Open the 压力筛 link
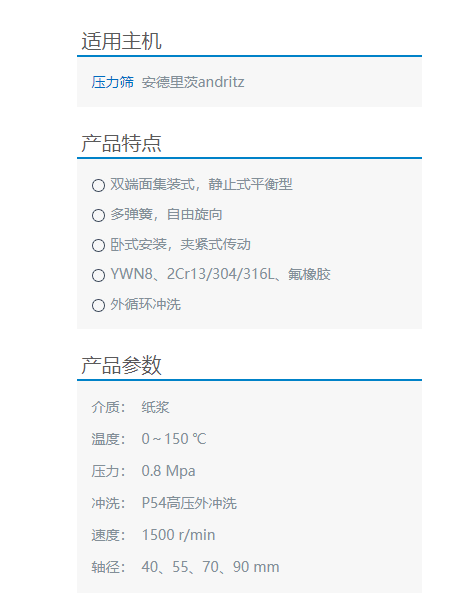Image resolution: width=474 pixels, height=614 pixels. pos(112,82)
